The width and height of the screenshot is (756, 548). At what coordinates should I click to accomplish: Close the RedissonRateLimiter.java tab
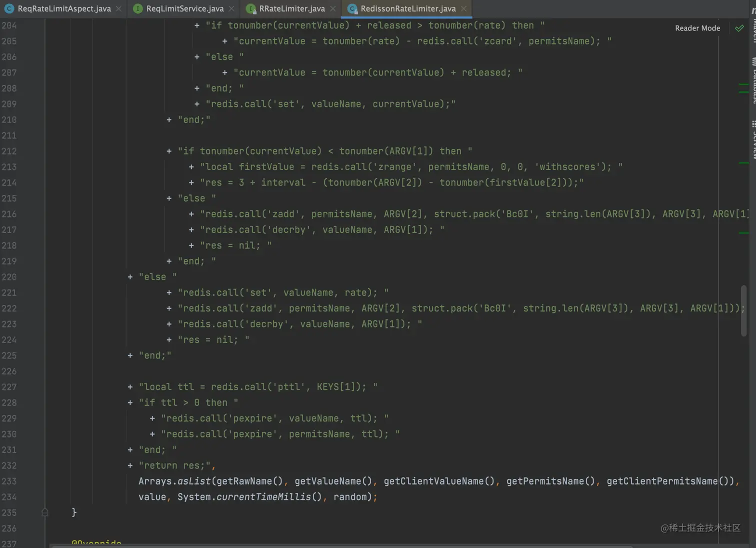click(464, 8)
